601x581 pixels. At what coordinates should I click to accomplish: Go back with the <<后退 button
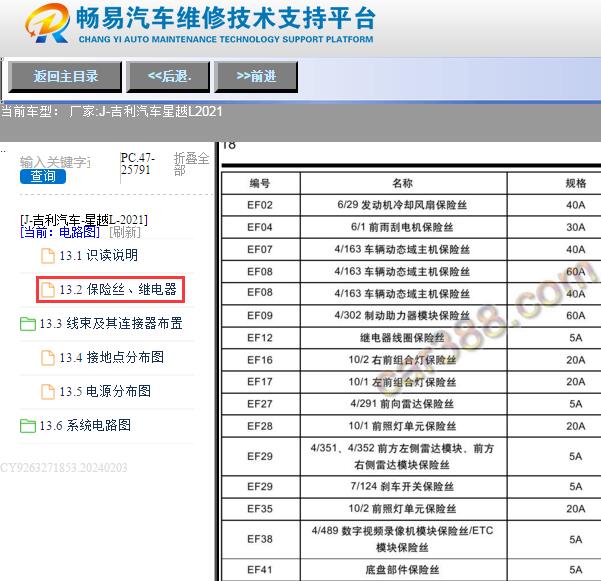(168, 77)
